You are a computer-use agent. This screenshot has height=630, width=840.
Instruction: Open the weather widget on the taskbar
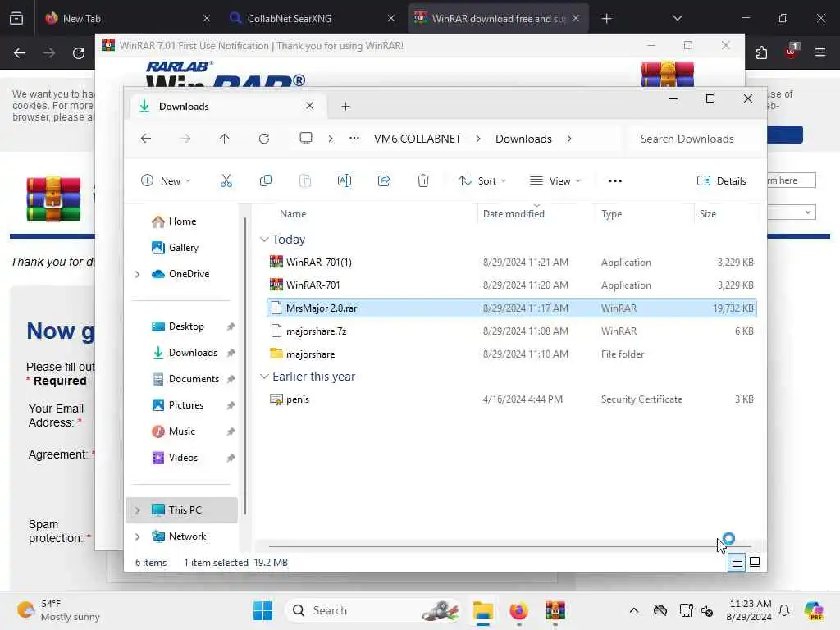click(x=58, y=610)
